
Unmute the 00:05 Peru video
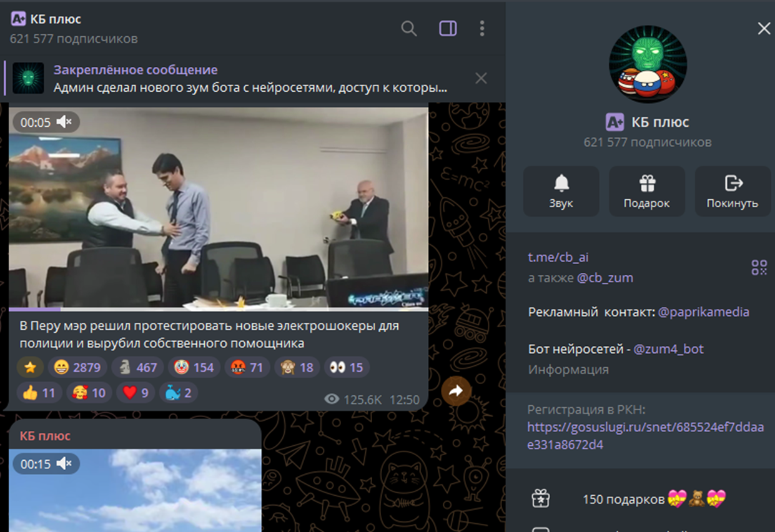pos(64,122)
